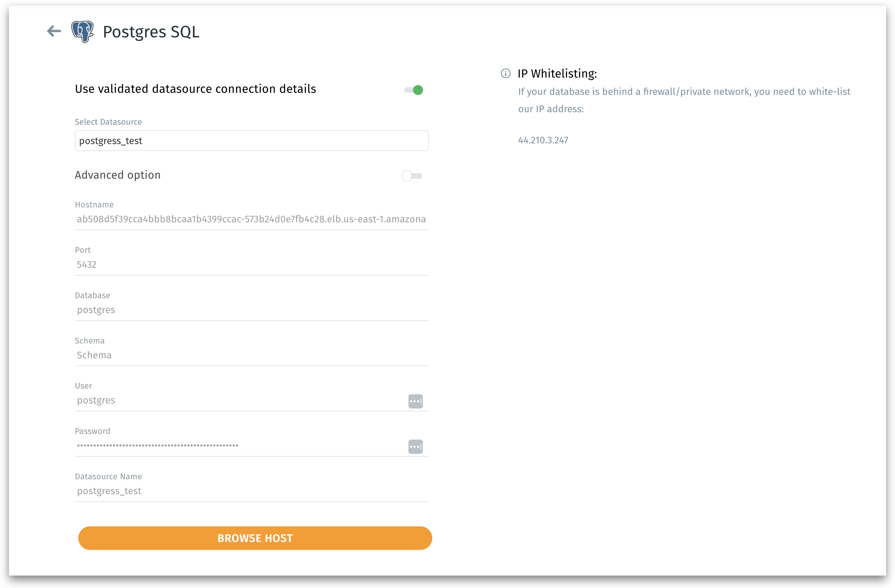Open the Select Datasource dropdown
The height and width of the screenshot is (588, 895).
251,141
